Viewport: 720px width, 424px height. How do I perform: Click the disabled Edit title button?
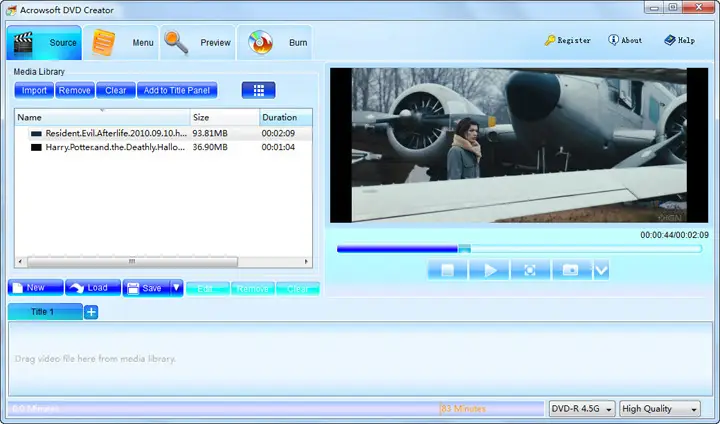[x=208, y=289]
